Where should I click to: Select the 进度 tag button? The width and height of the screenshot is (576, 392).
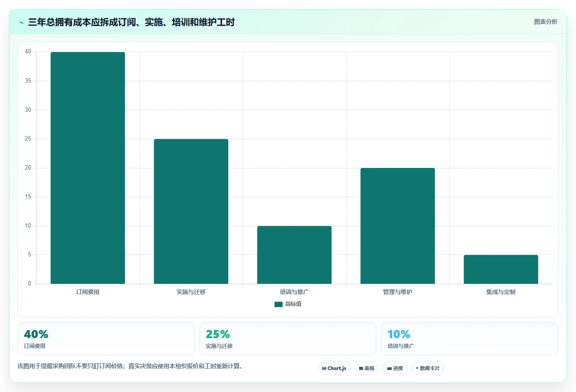395,368
